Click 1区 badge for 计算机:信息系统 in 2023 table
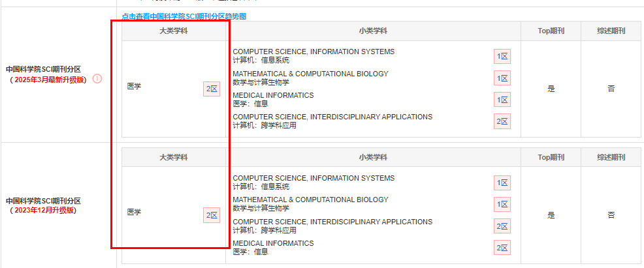The image size is (644, 268). (502, 183)
